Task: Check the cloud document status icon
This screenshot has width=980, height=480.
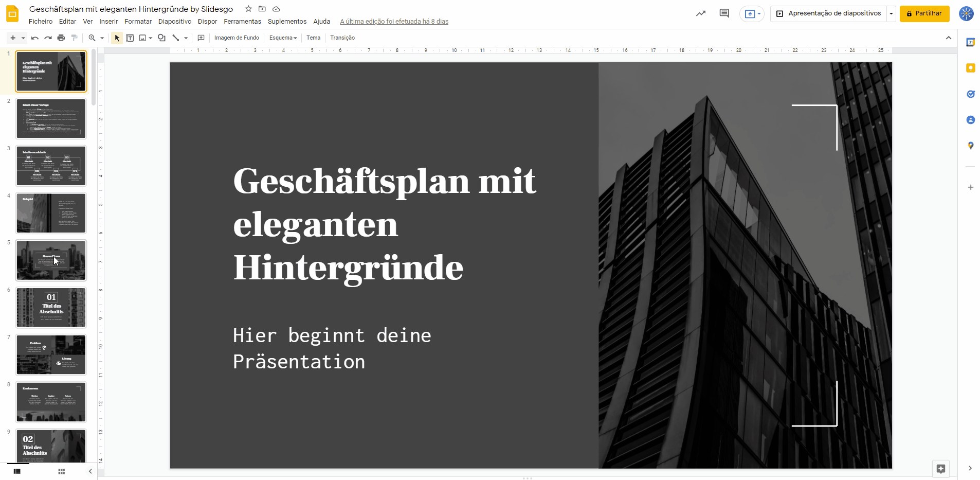Action: 276,9
